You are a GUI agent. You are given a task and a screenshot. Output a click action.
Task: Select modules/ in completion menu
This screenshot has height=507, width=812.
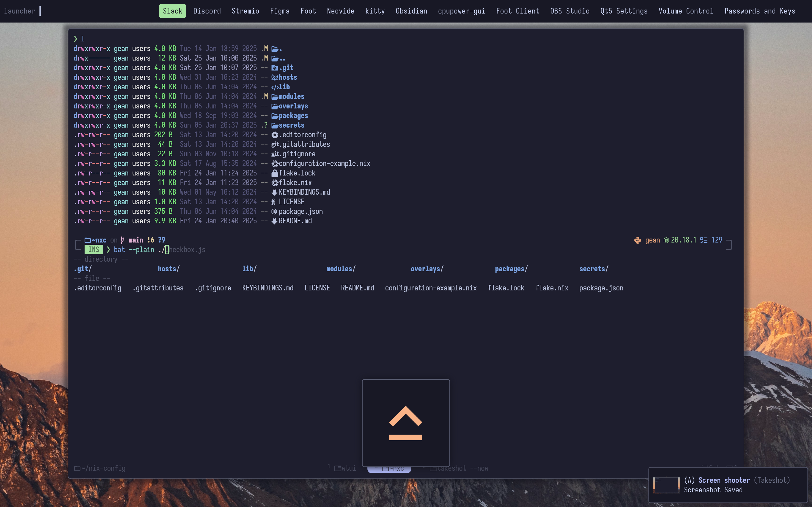(x=341, y=269)
